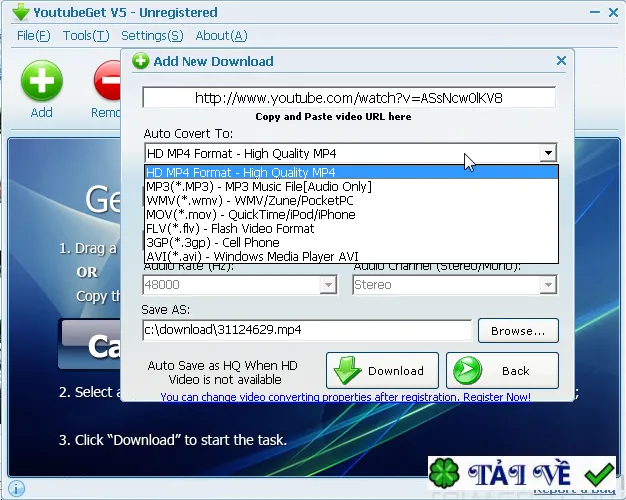Click the Browse... button
This screenshot has height=500, width=626.
[x=518, y=331]
